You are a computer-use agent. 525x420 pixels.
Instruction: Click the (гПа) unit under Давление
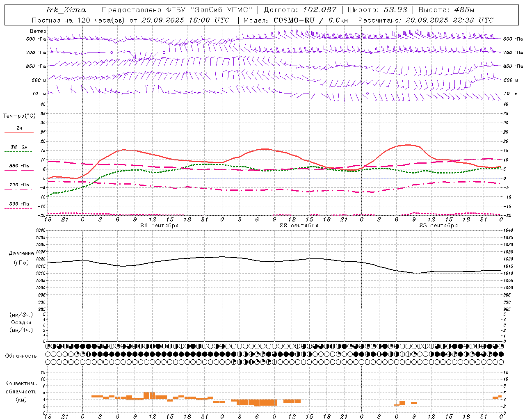pyautogui.click(x=21, y=263)
